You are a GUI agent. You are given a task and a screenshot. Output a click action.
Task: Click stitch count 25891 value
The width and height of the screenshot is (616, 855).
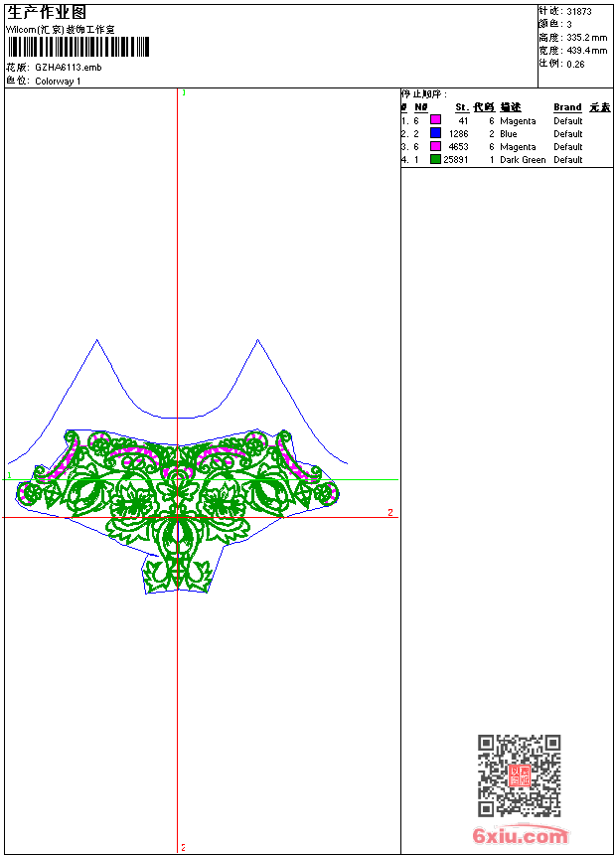click(456, 160)
